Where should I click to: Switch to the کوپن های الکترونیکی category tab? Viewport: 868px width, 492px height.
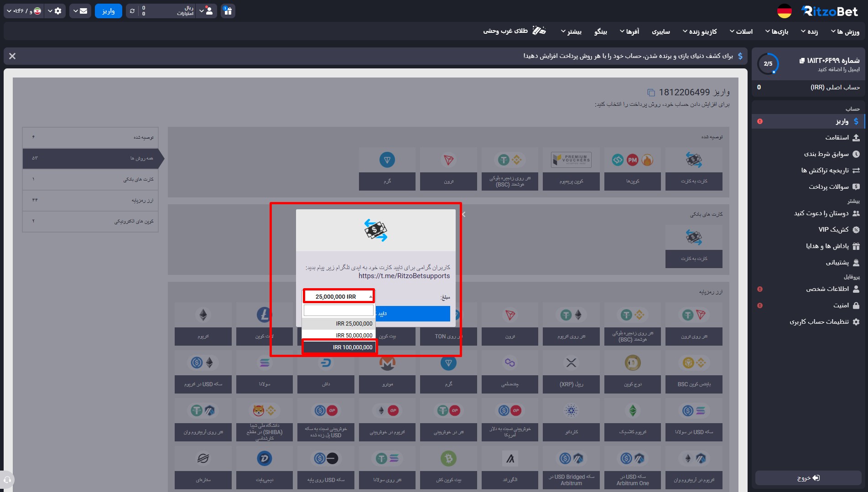[x=90, y=221]
